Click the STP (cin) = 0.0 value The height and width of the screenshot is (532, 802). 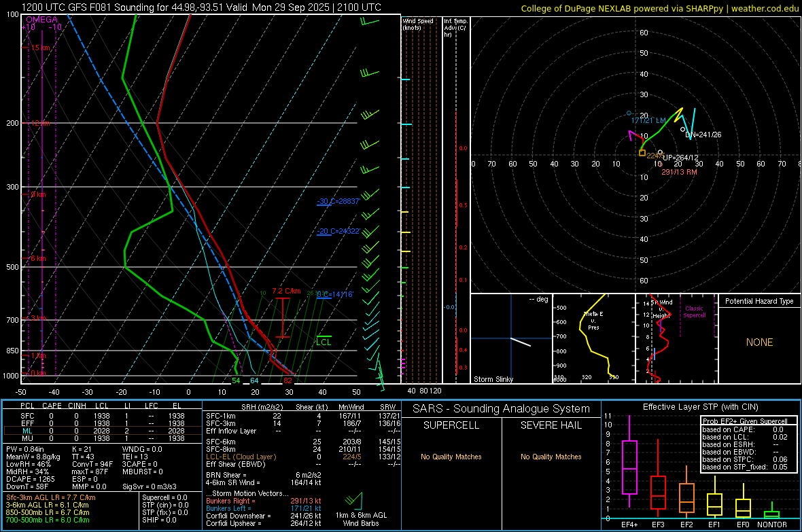pyautogui.click(x=165, y=505)
